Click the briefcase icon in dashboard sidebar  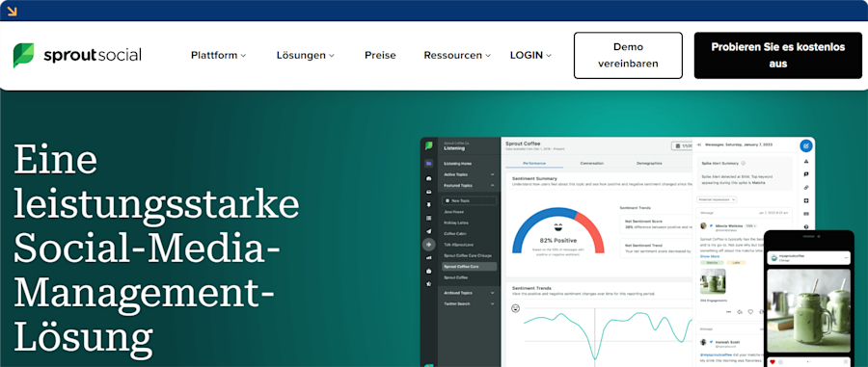[x=428, y=271]
